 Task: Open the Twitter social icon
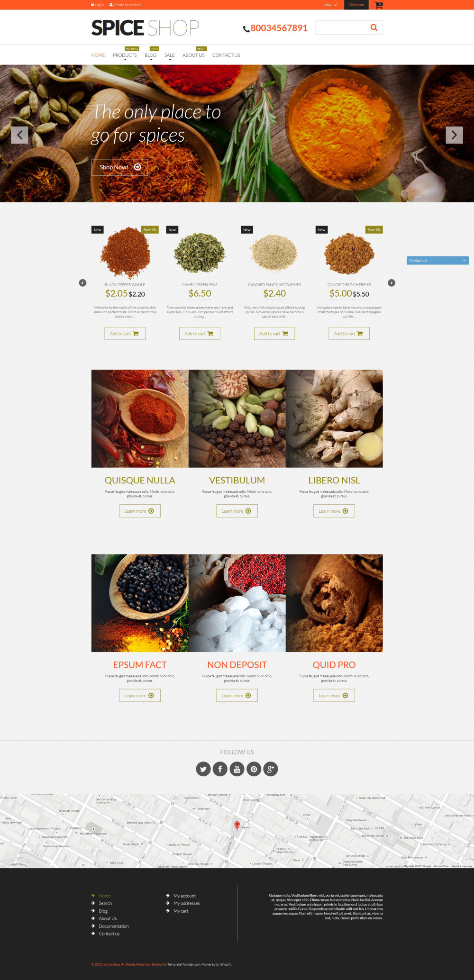203,769
